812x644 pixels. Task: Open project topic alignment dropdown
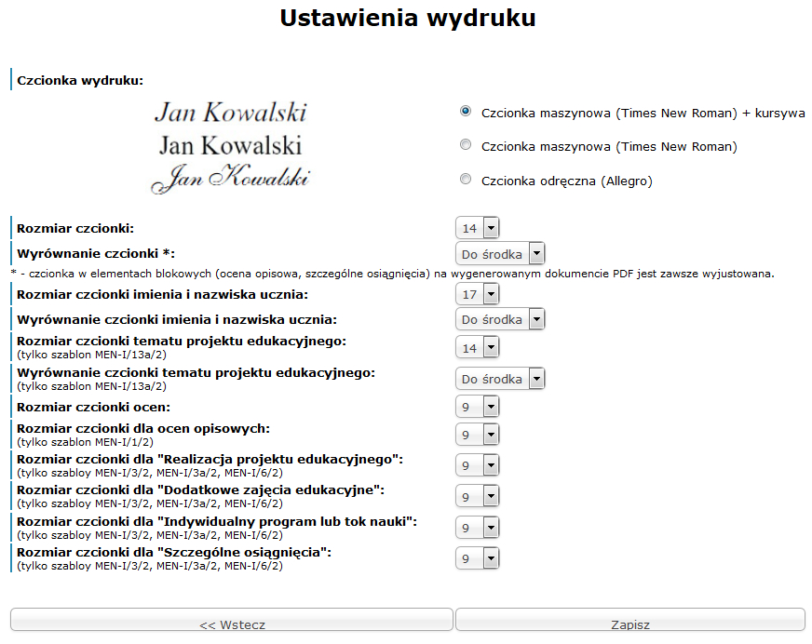tap(500, 379)
